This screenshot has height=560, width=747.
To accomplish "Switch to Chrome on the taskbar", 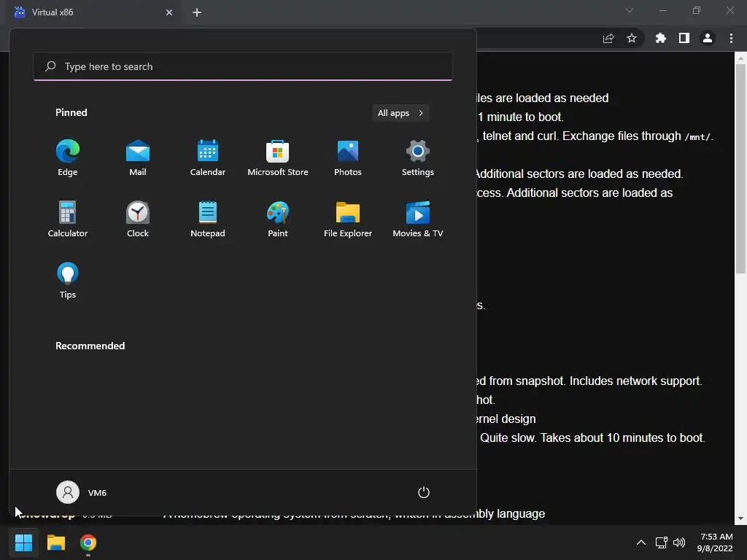I will coord(88,542).
